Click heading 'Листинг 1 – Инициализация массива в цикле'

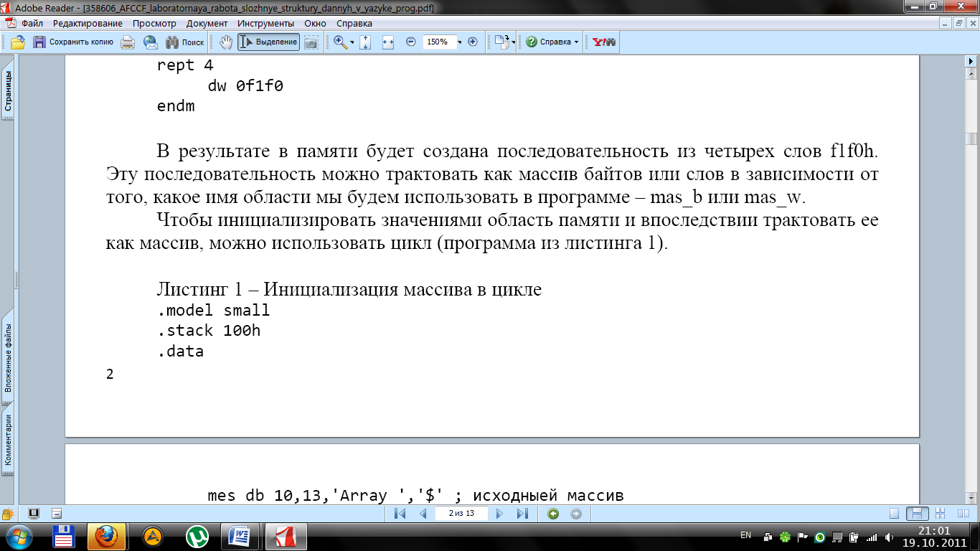tap(349, 290)
